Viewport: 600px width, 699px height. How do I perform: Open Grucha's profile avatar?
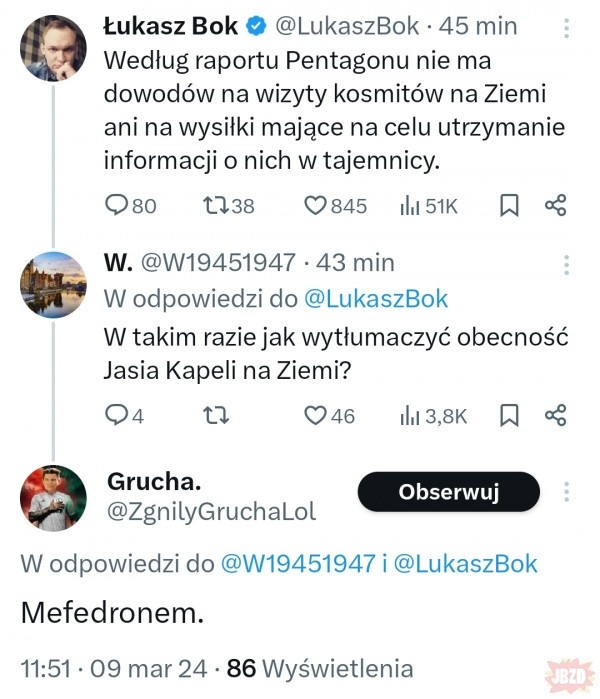(x=53, y=496)
